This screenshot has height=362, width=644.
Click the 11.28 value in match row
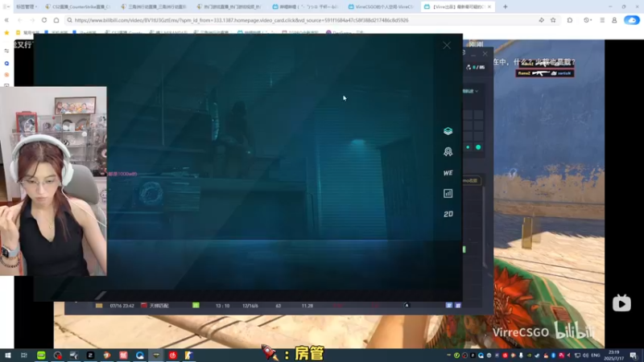coord(308,306)
